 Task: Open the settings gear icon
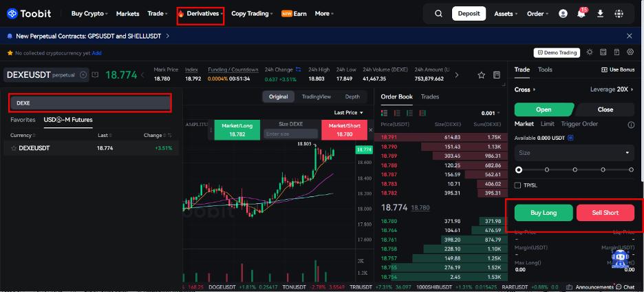point(630,52)
